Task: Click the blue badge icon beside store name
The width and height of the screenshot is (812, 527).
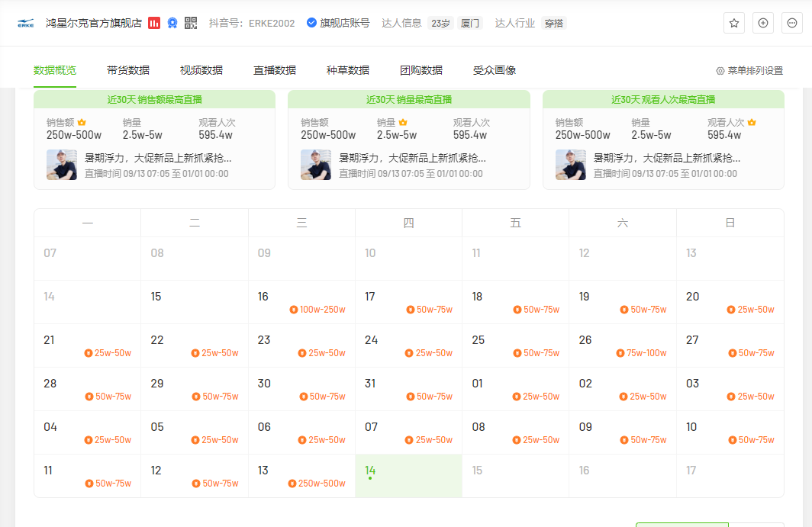Action: pos(172,23)
